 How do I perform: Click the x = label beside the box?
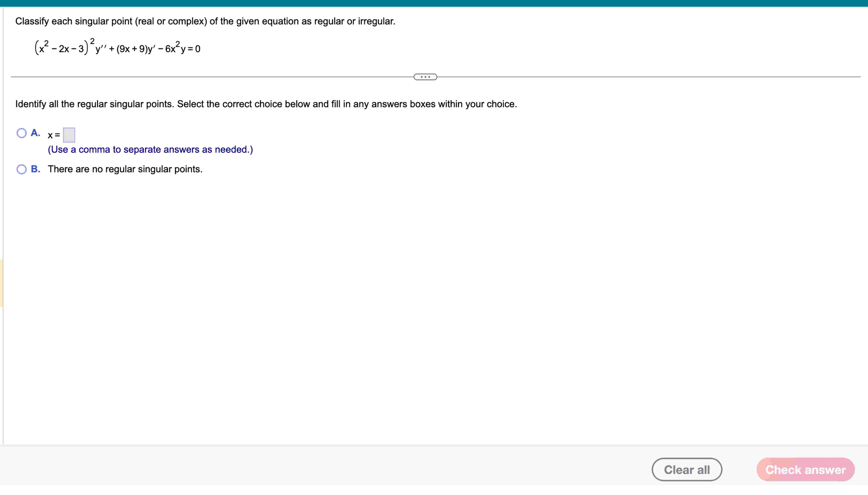pos(53,135)
